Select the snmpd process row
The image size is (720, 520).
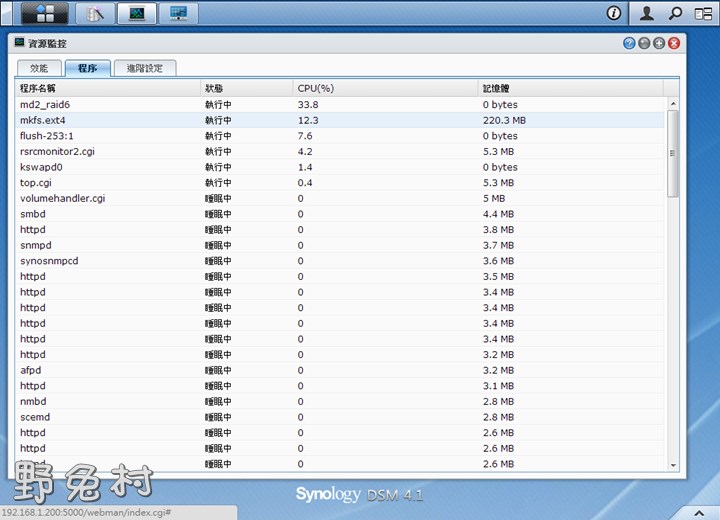tap(340, 245)
